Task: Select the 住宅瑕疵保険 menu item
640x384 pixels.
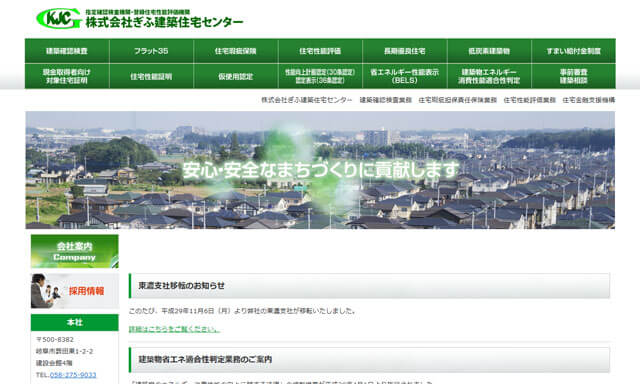Action: coord(236,51)
